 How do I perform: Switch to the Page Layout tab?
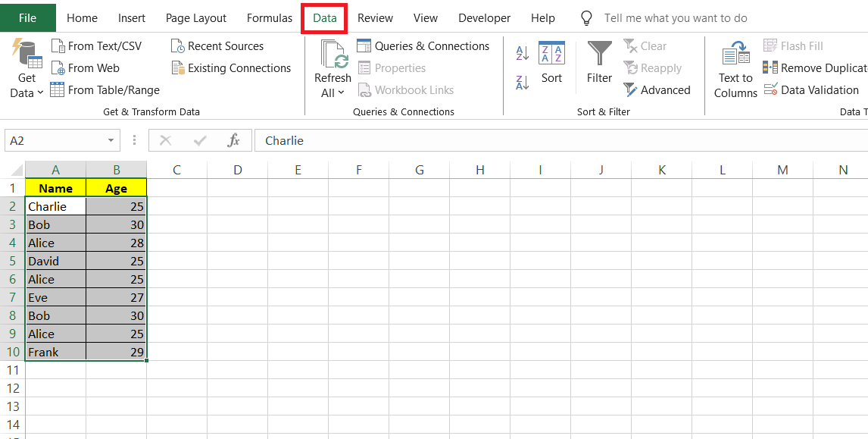(196, 17)
